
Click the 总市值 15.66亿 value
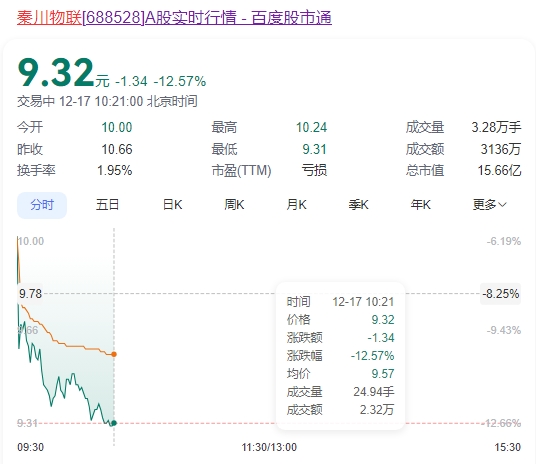point(499,170)
